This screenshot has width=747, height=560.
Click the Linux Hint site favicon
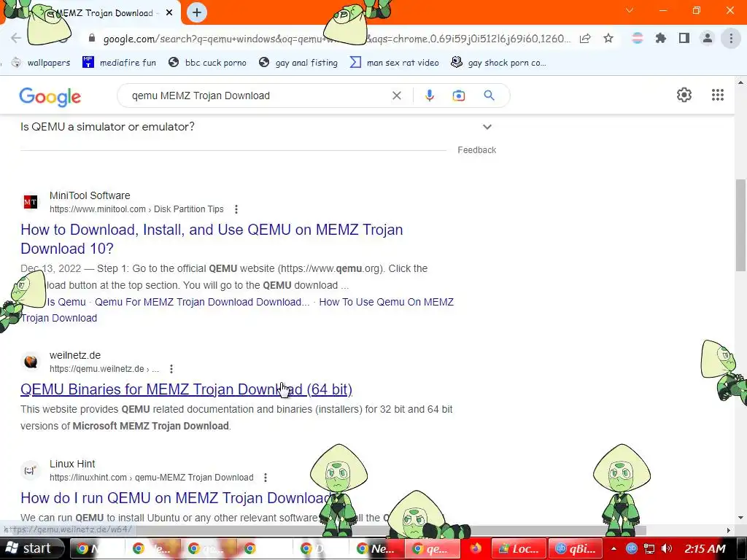click(31, 470)
